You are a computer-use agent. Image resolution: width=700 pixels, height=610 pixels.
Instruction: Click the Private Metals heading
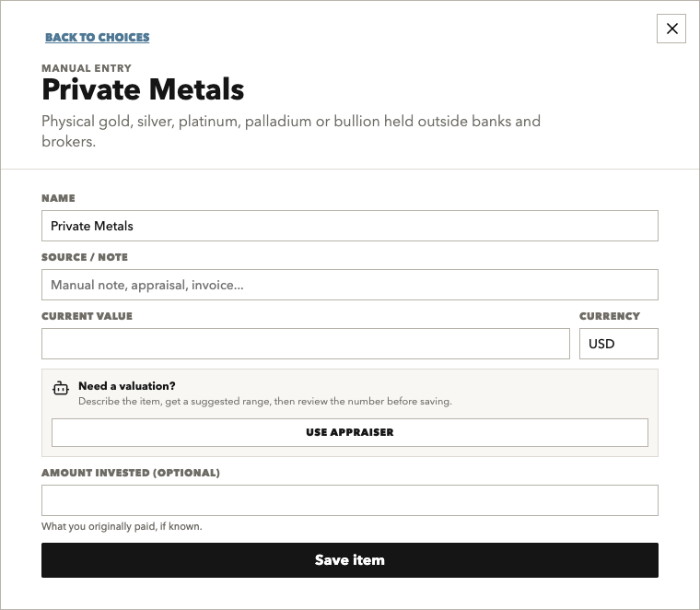143,89
